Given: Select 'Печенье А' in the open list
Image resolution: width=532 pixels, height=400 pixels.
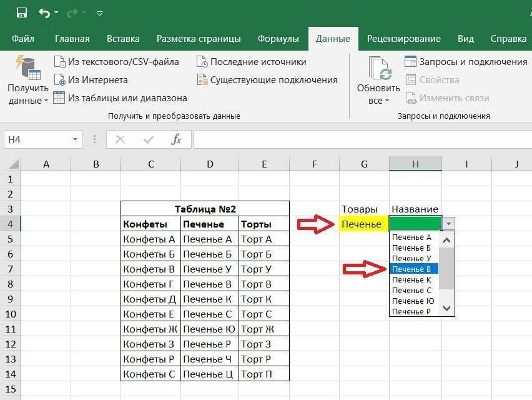Looking at the screenshot, I should (412, 237).
